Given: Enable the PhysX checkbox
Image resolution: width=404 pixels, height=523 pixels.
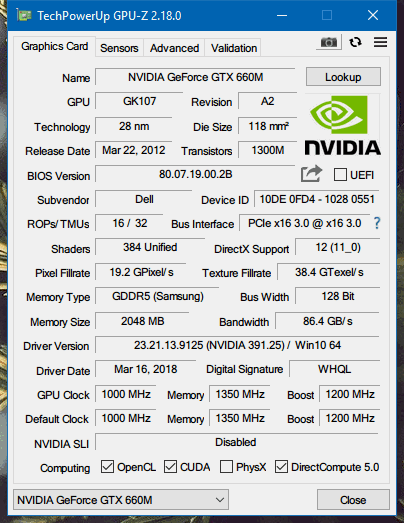Looking at the screenshot, I should click(226, 467).
